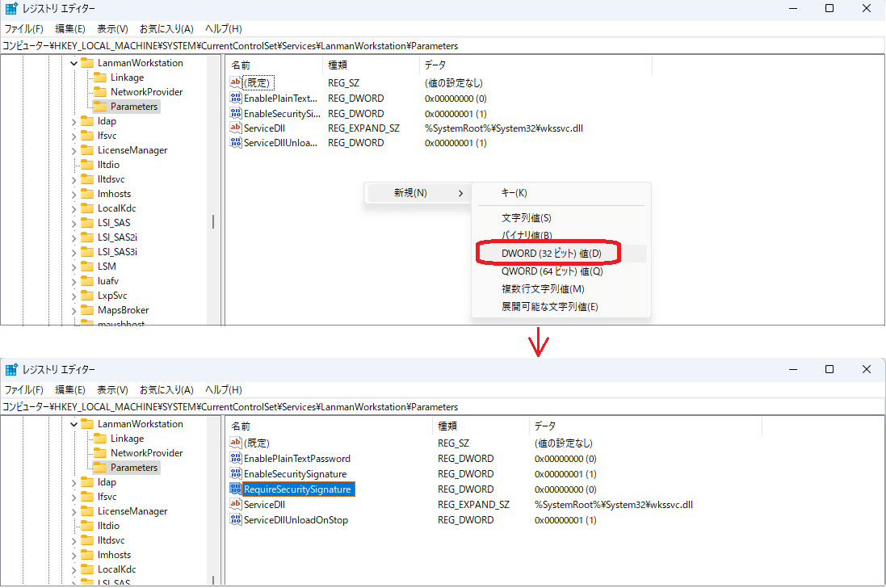Select the RequireSecuritySignature value name
The height and width of the screenshot is (588, 886).
tap(298, 489)
